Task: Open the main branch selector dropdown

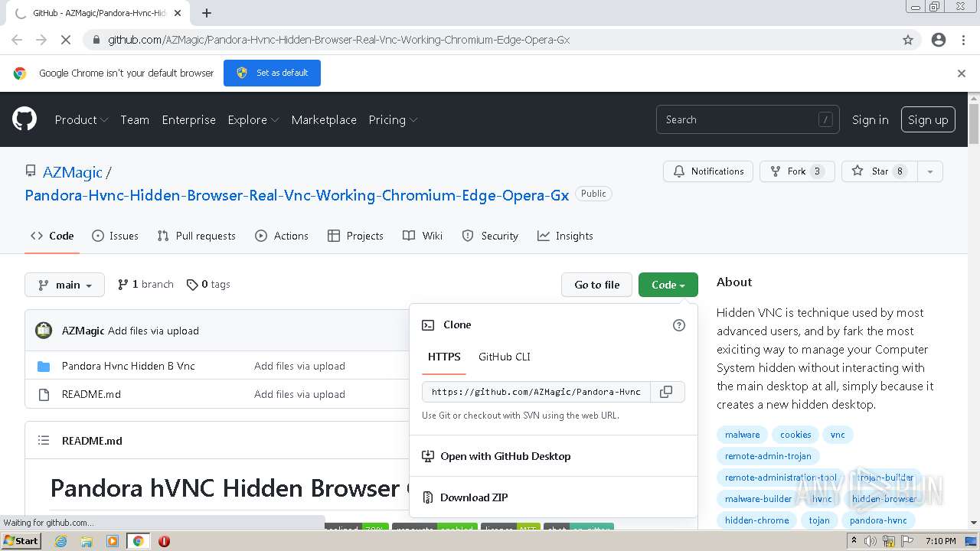Action: coord(64,285)
